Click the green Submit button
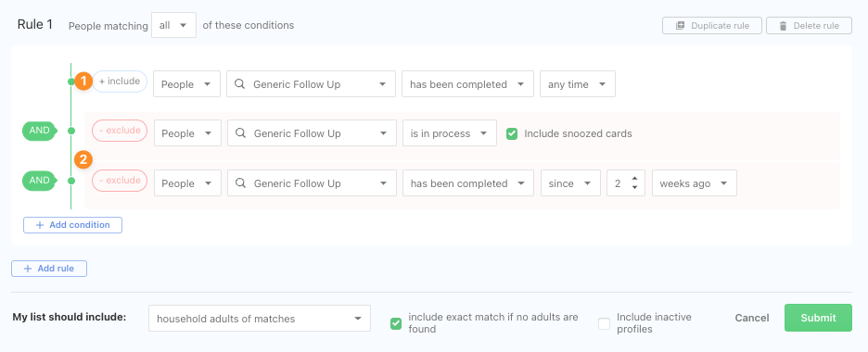This screenshot has height=352, width=868. [818, 318]
